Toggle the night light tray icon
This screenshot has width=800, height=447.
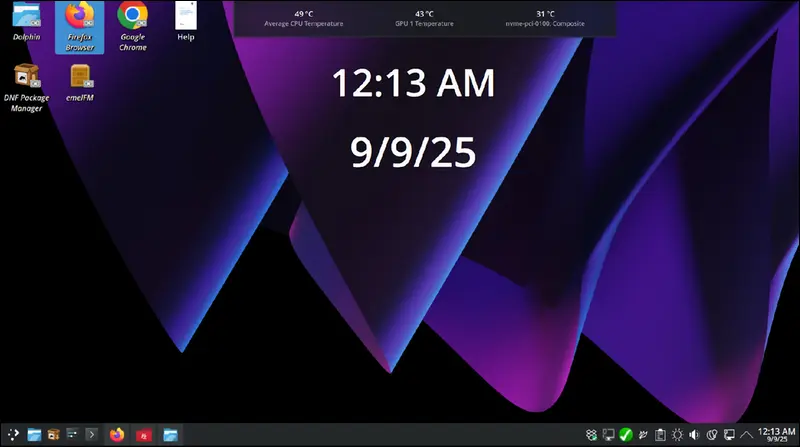coord(712,435)
